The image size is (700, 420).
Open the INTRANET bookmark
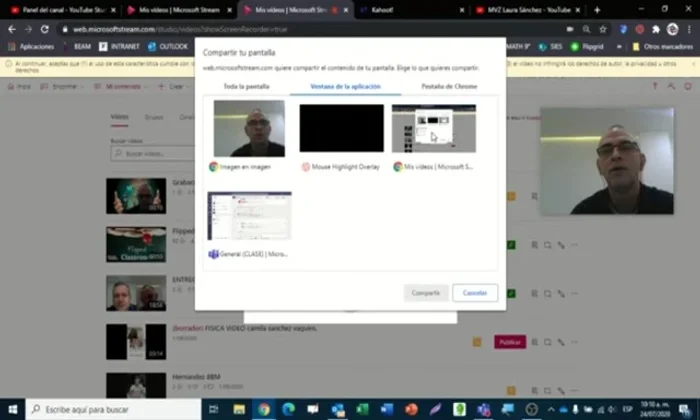click(119, 46)
